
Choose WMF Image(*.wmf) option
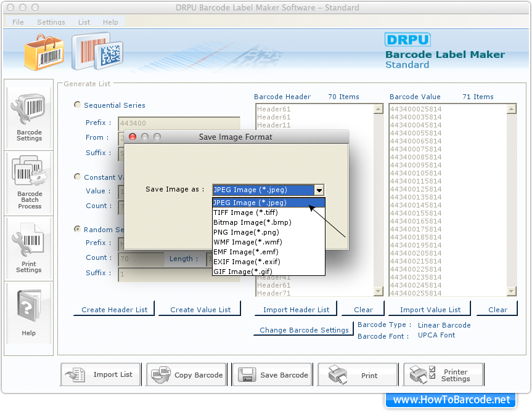point(269,242)
